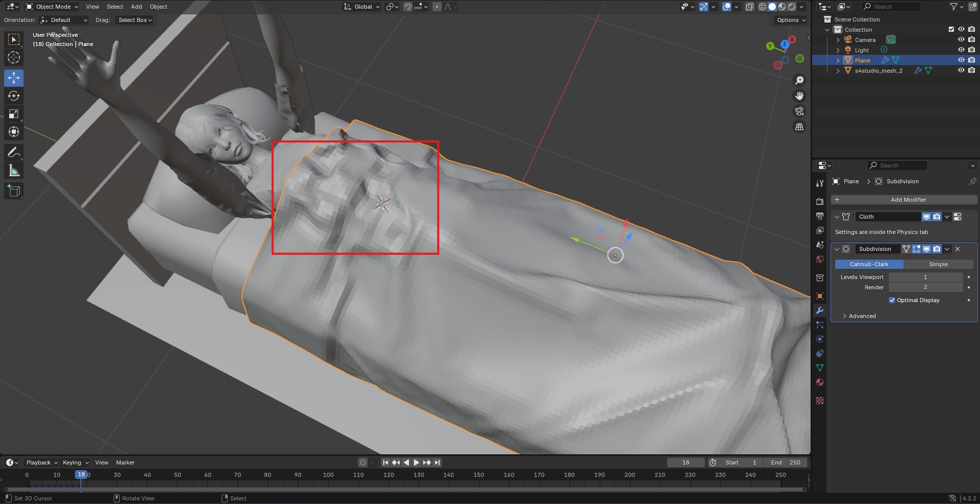Click the End frame field

click(786, 463)
